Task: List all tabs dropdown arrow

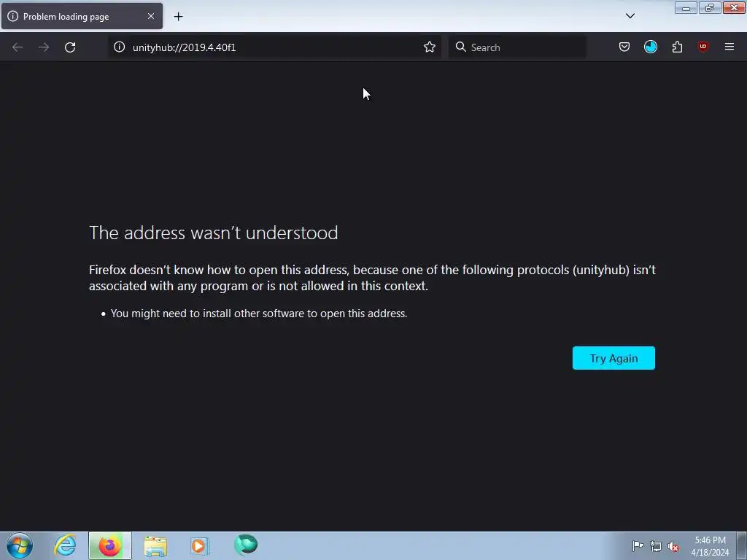Action: [x=630, y=16]
